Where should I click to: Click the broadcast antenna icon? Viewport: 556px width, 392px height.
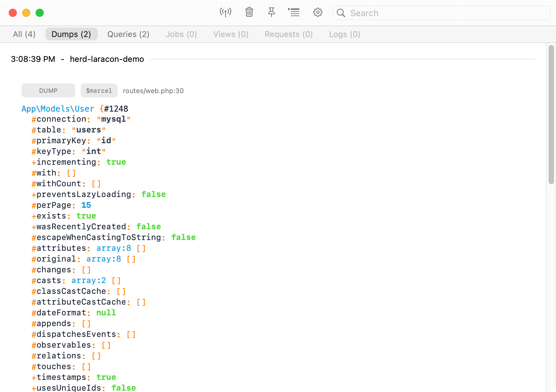coord(226,13)
